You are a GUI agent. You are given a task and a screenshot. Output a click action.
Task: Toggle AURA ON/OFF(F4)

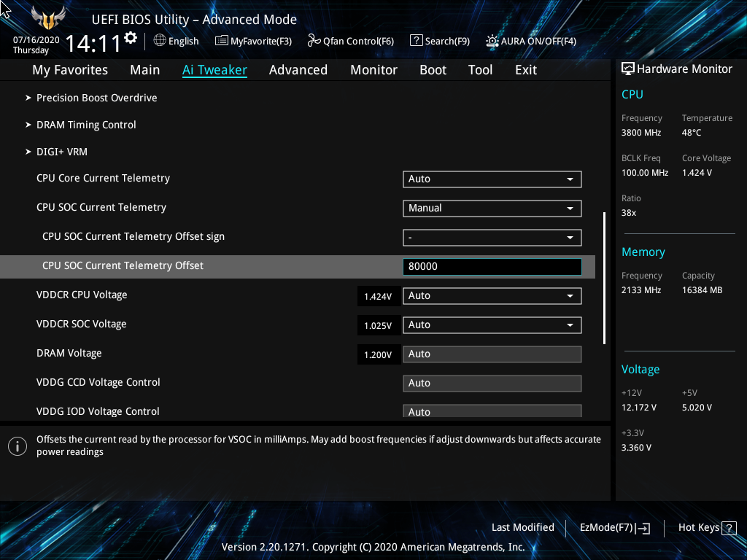click(531, 41)
